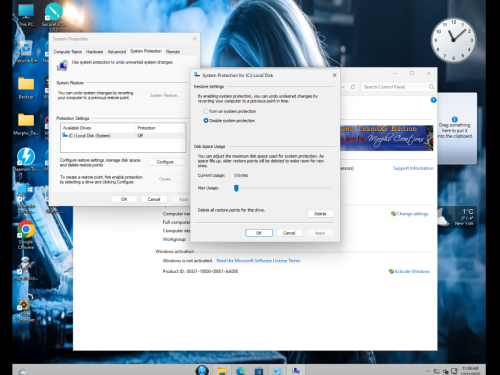Click OK in System Properties window
The image size is (500, 375).
click(124, 199)
